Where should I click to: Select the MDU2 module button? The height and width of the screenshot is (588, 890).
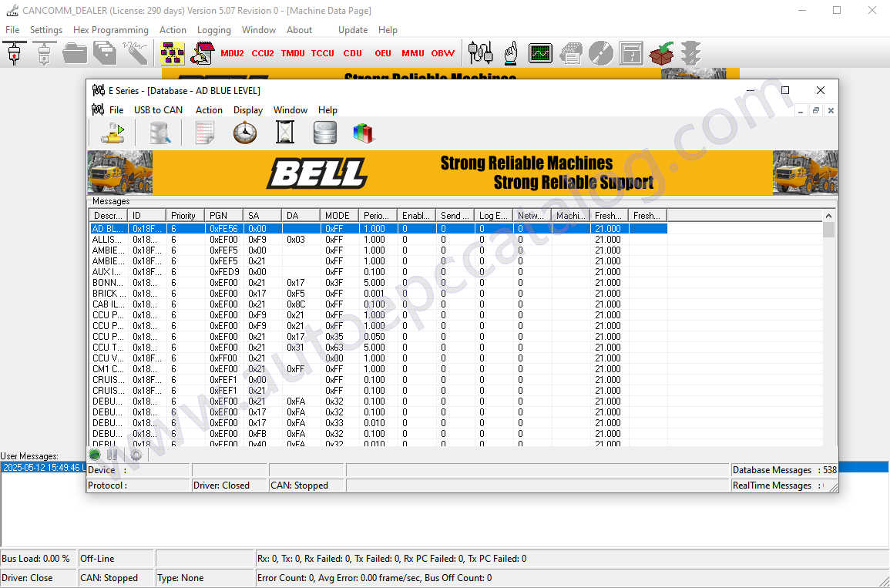pos(232,53)
